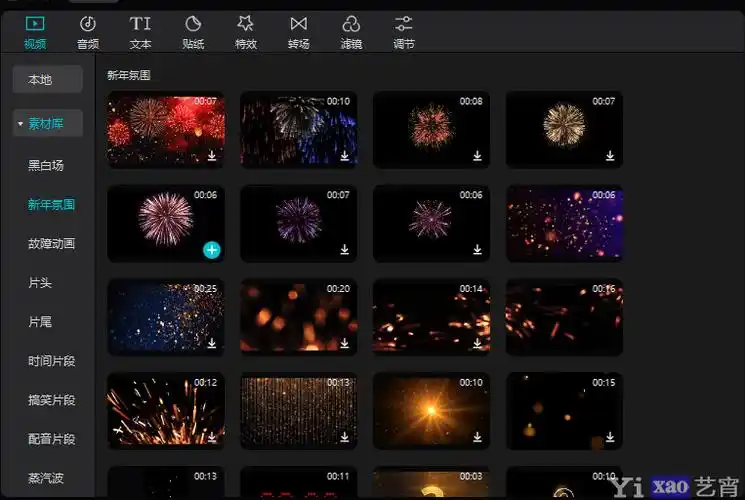Select the orange bokeh 00:20 thumbnail
This screenshot has width=745, height=500.
pos(299,317)
